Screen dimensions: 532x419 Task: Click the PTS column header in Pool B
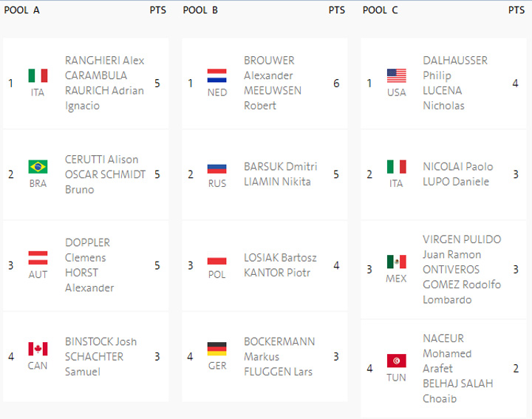336,10
